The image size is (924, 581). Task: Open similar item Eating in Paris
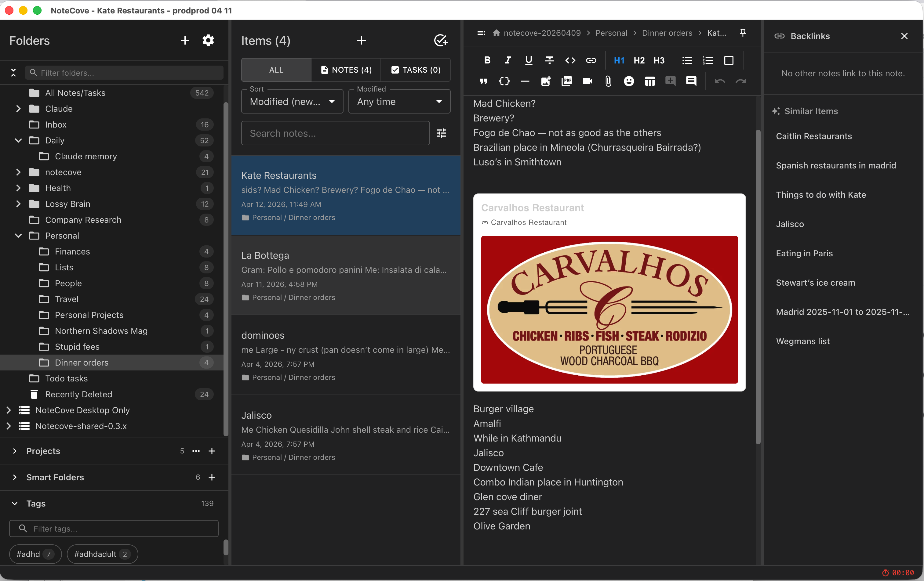(x=804, y=253)
